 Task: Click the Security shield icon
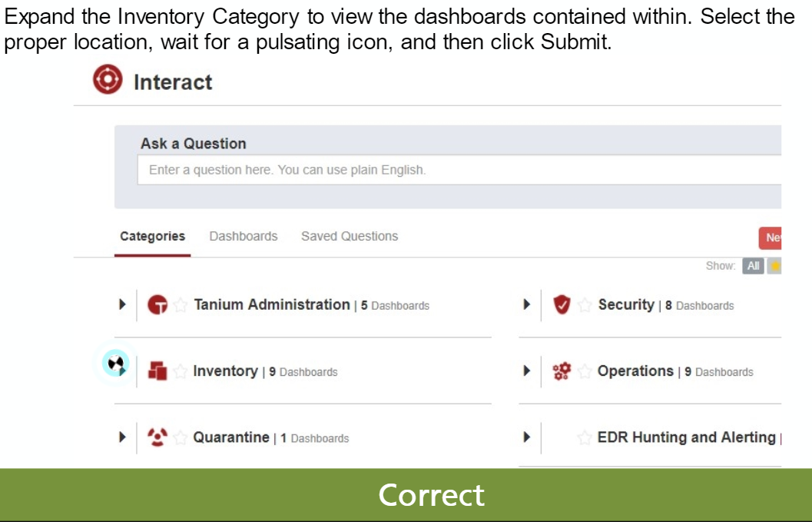(562, 305)
